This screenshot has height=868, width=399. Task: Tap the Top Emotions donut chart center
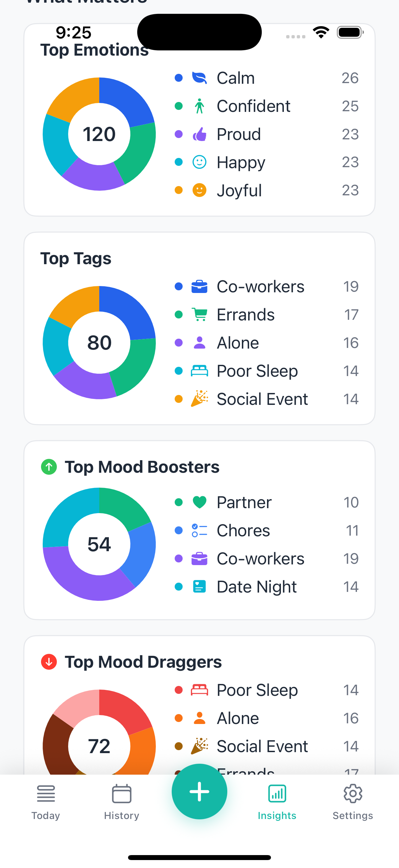coord(99,134)
